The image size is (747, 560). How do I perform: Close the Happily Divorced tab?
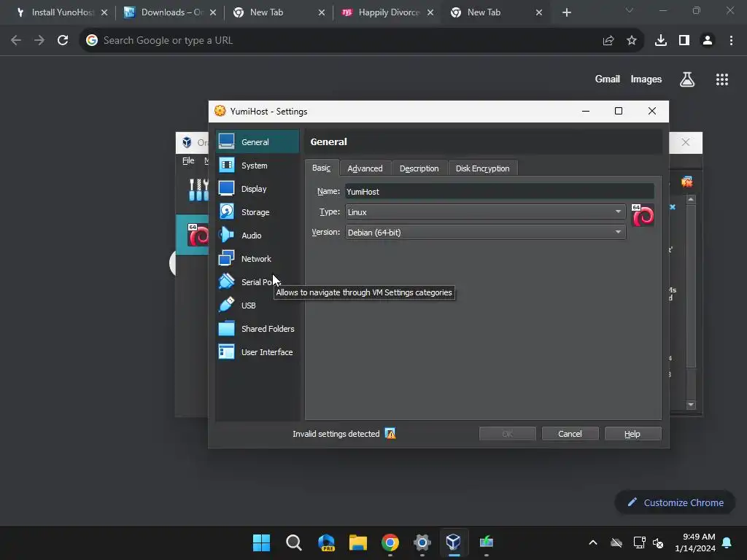click(430, 12)
